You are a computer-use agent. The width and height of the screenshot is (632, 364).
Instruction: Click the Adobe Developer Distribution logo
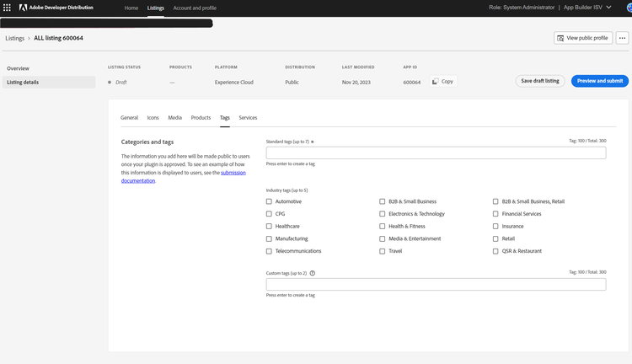point(56,8)
